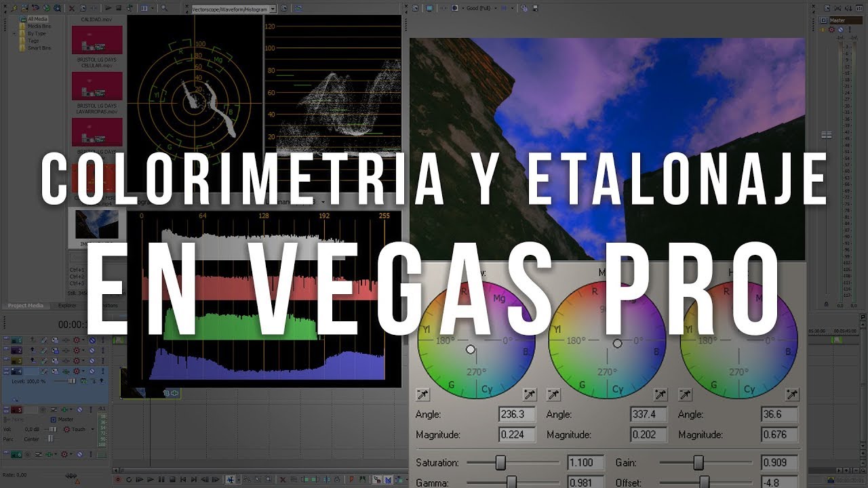Click timeline scrollbar left arrow
Image resolution: width=868 pixels, height=488 pixels.
[115, 469]
